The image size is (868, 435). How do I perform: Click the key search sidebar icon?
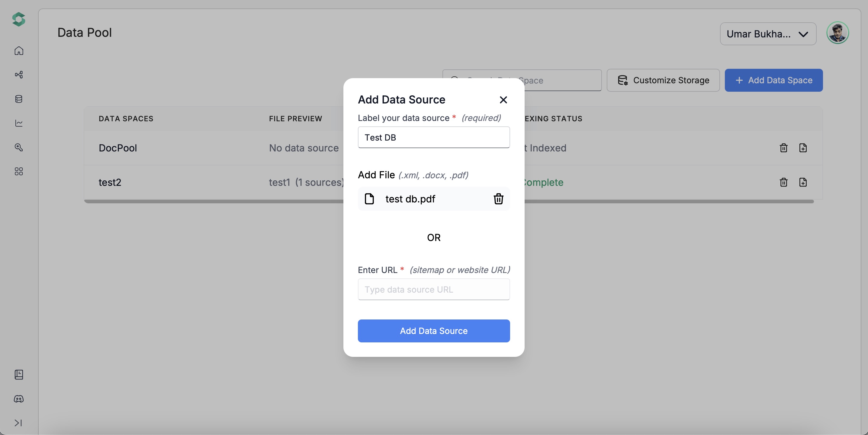19,147
